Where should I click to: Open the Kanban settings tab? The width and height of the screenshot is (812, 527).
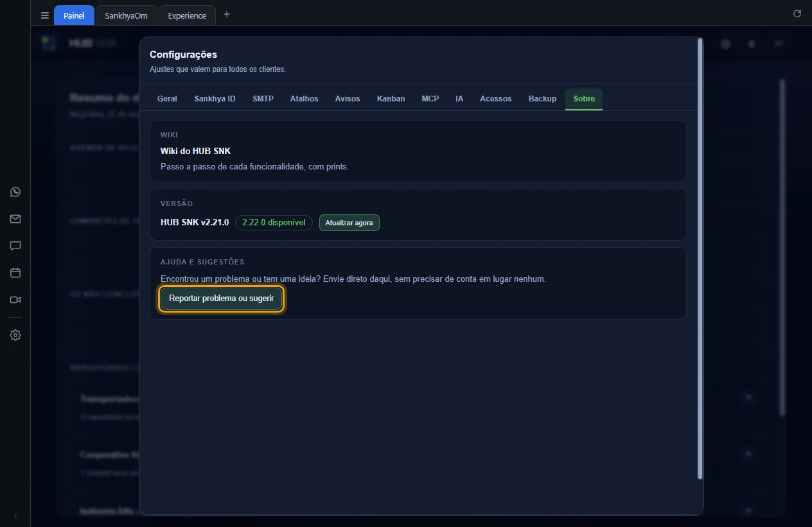point(391,99)
